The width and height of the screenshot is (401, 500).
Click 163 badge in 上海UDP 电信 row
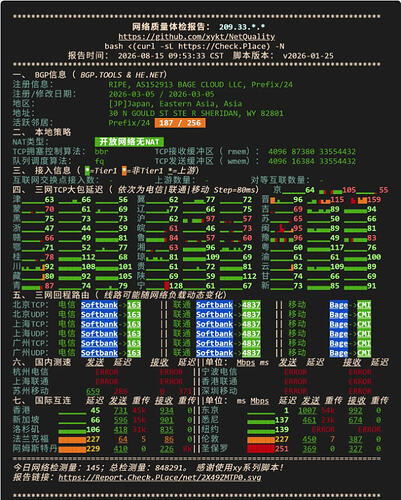tap(134, 334)
